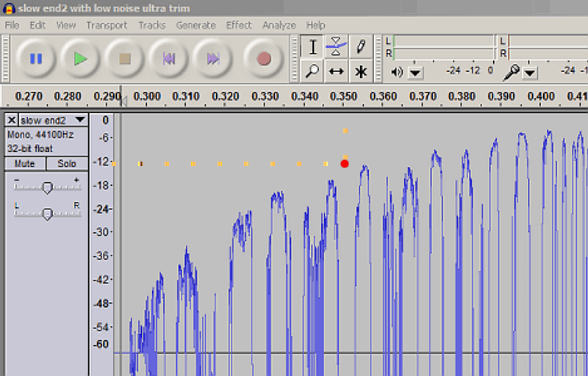Screen dimensions: 588x376
Task: Select the Selection (I-beam) tool
Action: coord(312,47)
